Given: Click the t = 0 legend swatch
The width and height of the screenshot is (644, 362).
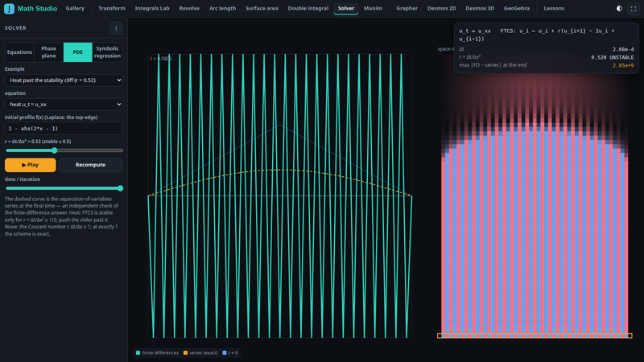Looking at the screenshot, I should pos(225,352).
